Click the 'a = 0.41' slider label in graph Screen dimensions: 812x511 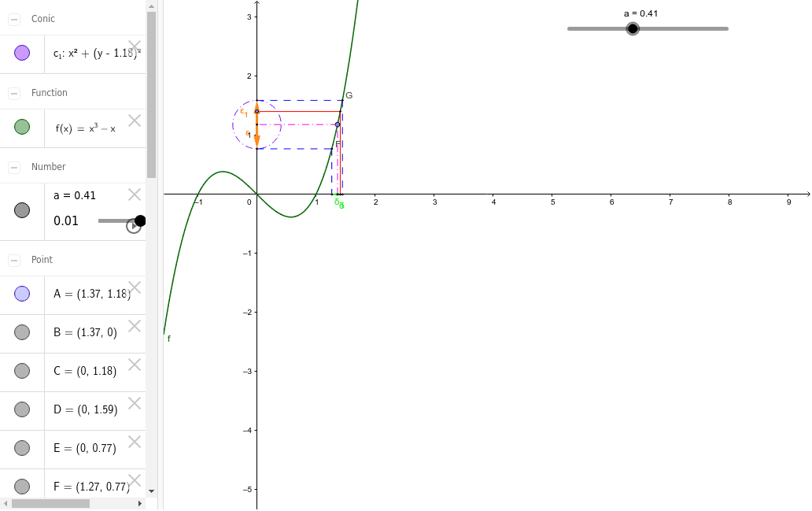click(x=640, y=13)
